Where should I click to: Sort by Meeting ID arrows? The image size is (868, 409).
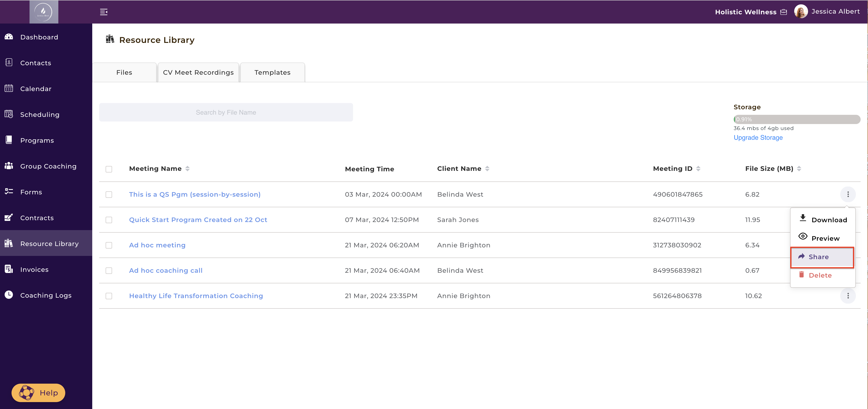coord(698,169)
